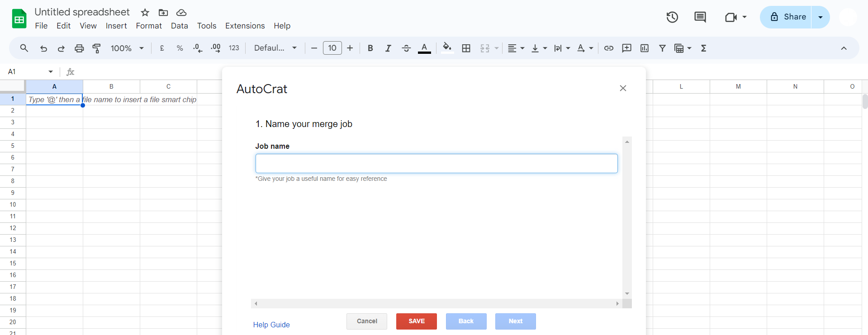Open the fill color picker
Image resolution: width=868 pixels, height=335 pixels.
tap(447, 48)
